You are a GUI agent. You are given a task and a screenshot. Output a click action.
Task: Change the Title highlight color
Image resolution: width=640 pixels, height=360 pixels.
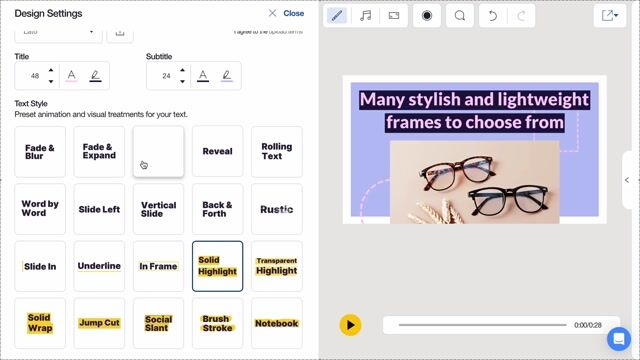coord(95,76)
